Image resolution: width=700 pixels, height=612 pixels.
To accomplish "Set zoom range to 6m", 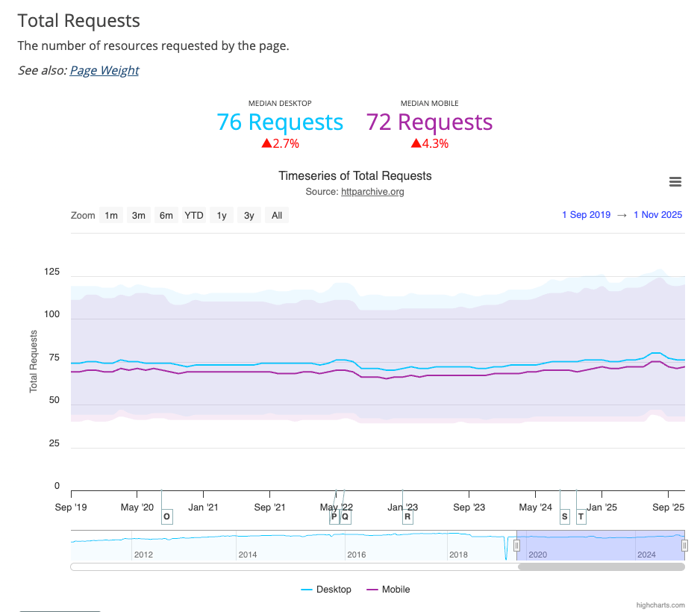I will coord(166,216).
